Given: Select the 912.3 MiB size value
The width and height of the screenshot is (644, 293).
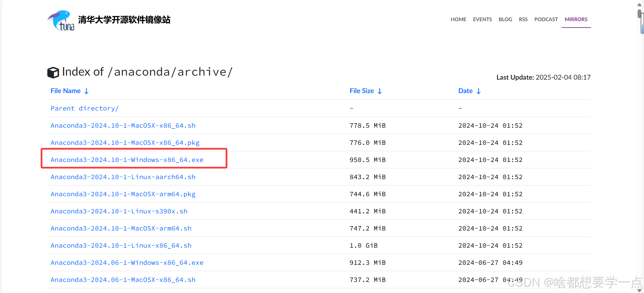Looking at the screenshot, I should coord(367,263).
